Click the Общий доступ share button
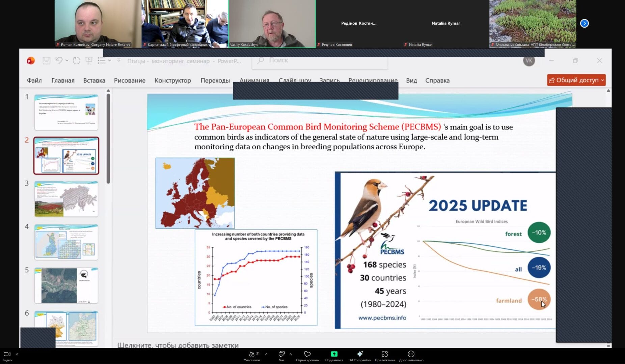This screenshot has width=625, height=364. (576, 80)
